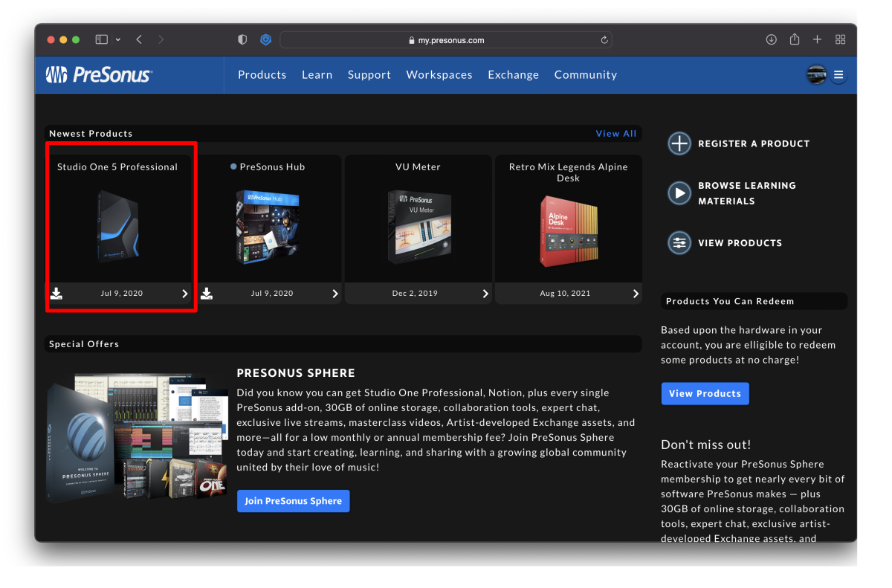Show the tab overview grid
892x588 pixels.
click(841, 39)
